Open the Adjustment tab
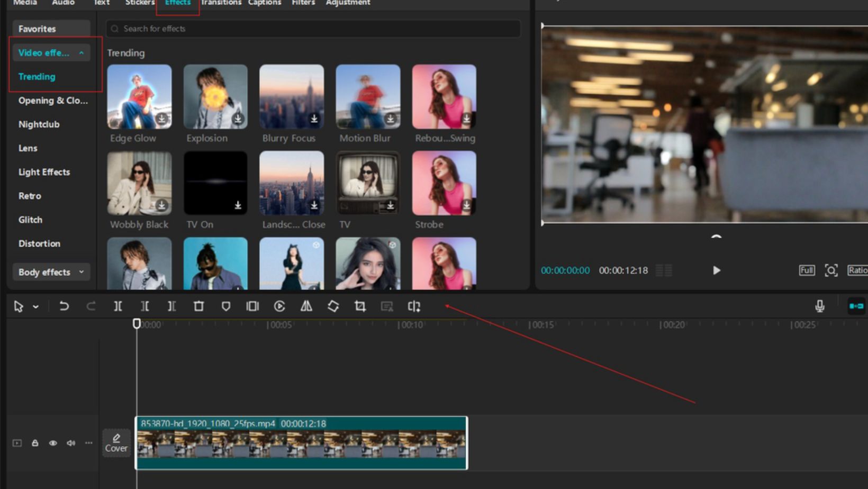 tap(348, 3)
